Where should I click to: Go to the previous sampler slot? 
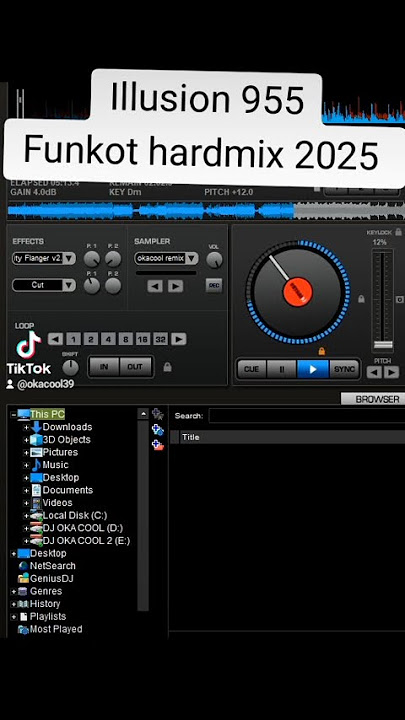155,286
